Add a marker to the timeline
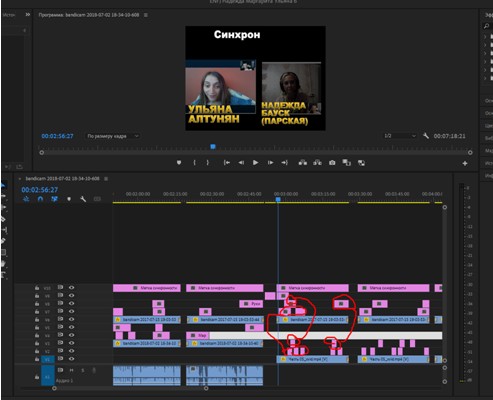493x400 pixels. point(69,199)
